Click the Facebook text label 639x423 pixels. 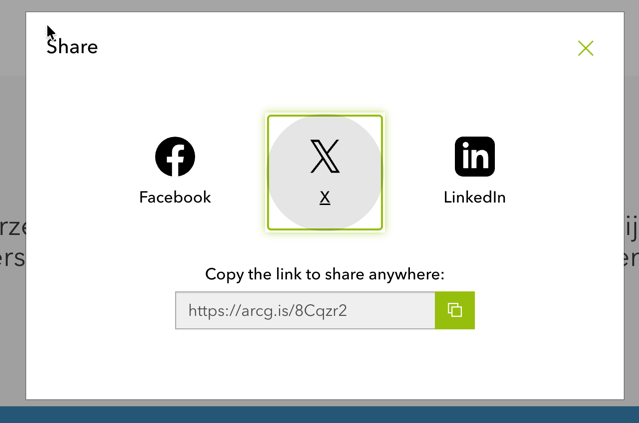pos(175,198)
